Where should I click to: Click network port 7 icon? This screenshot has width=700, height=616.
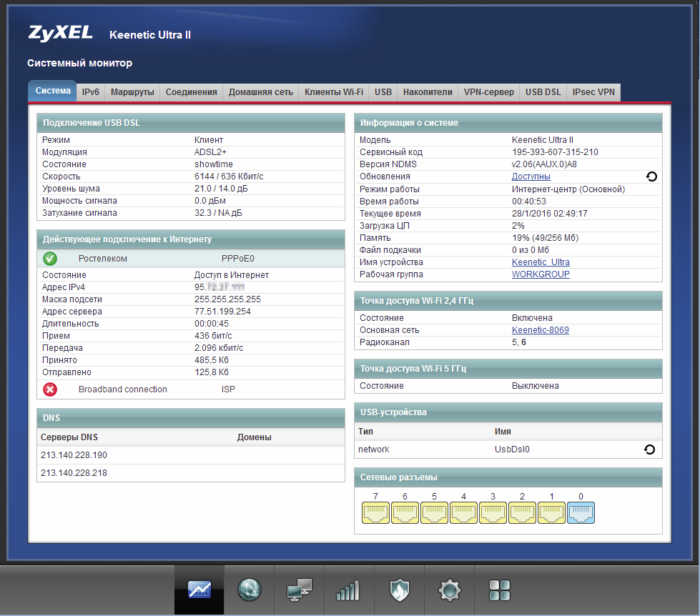click(375, 513)
